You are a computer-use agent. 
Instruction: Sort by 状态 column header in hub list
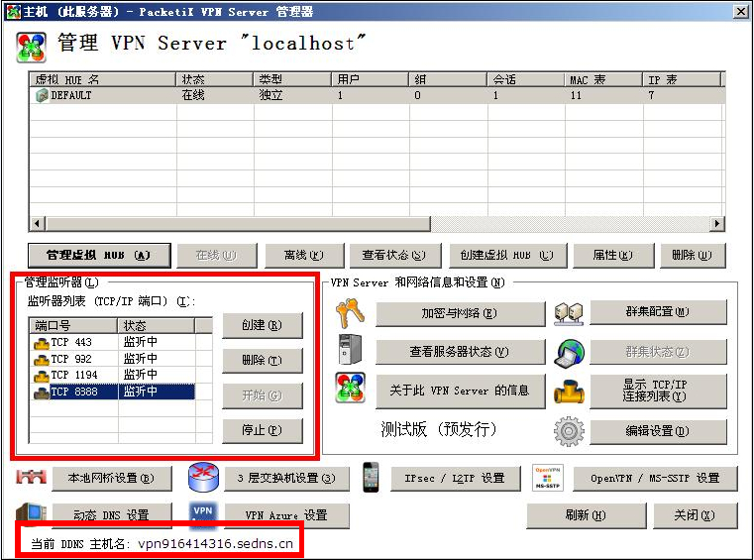[x=214, y=79]
